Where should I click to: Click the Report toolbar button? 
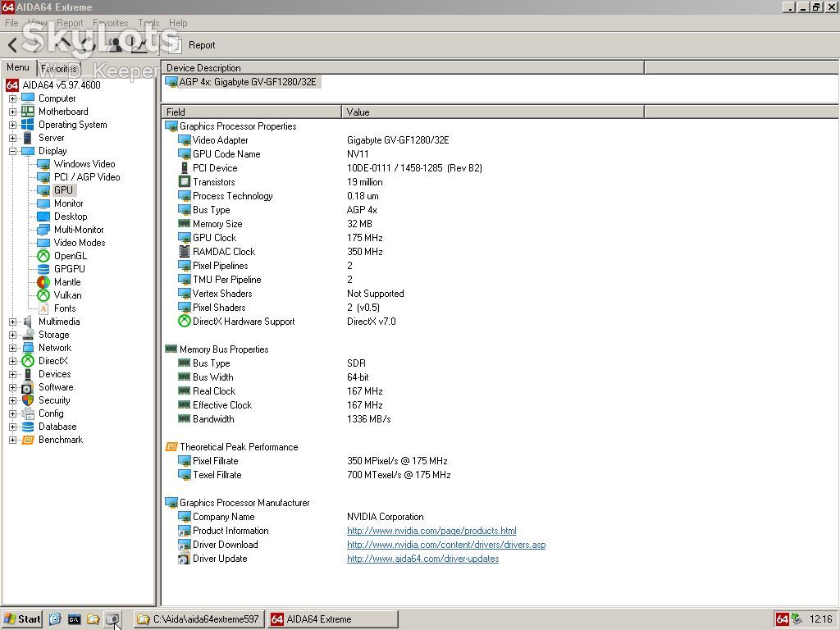coord(192,46)
